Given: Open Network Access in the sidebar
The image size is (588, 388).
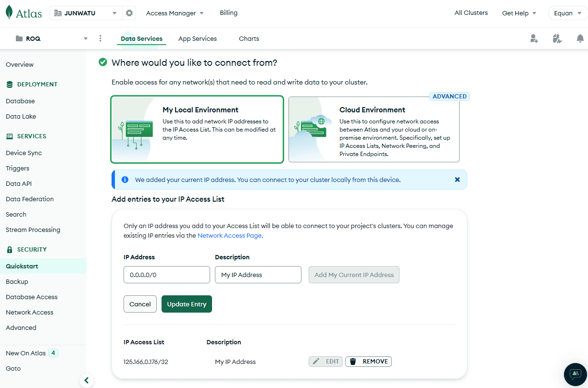Looking at the screenshot, I should pyautogui.click(x=29, y=312).
